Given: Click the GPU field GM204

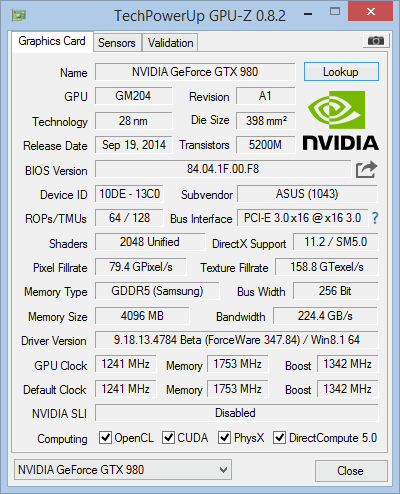Looking at the screenshot, I should click(x=134, y=96).
